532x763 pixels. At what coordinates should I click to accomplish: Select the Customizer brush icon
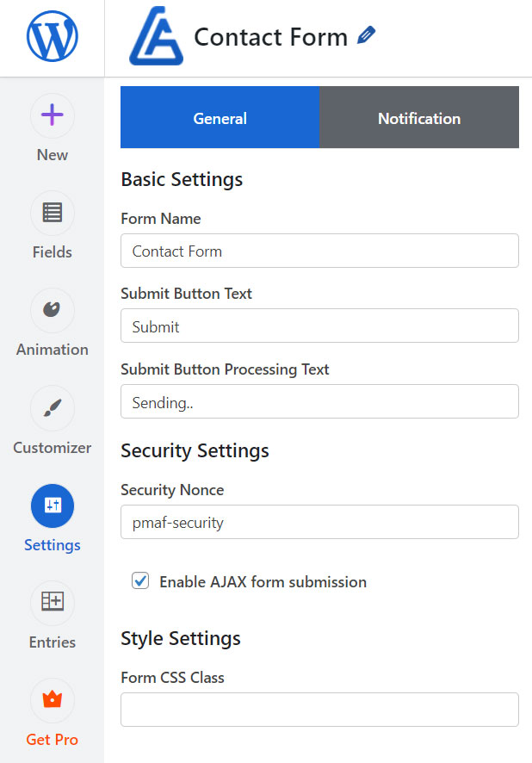tap(52, 408)
